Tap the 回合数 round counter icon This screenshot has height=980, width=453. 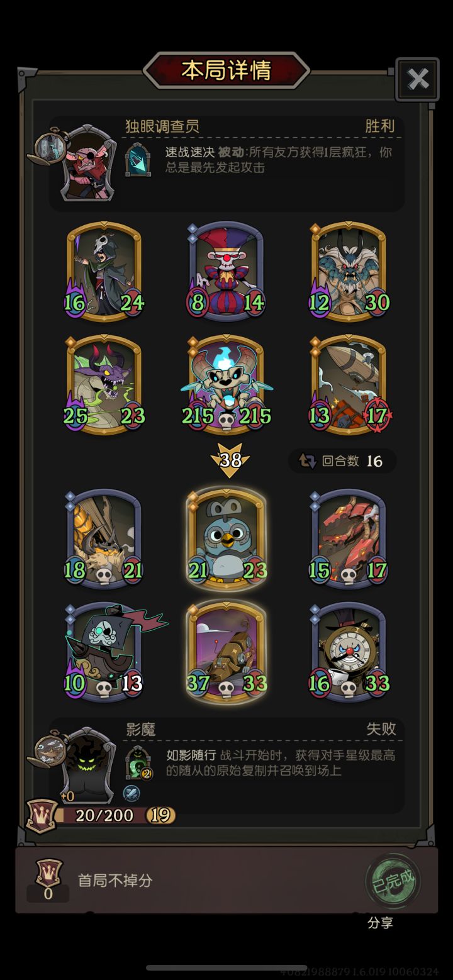(x=308, y=461)
